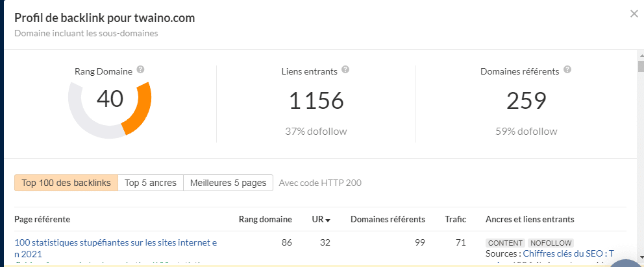644x267 pixels.
Task: Click rang domaine value 86 in row
Action: coord(287,243)
